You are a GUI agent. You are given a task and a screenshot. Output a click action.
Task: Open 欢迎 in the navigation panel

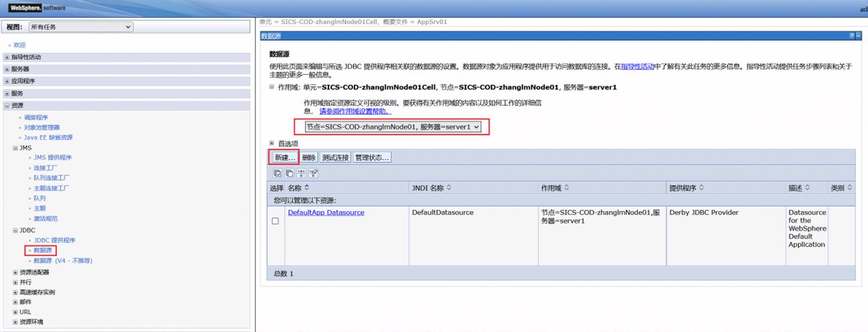(20, 45)
